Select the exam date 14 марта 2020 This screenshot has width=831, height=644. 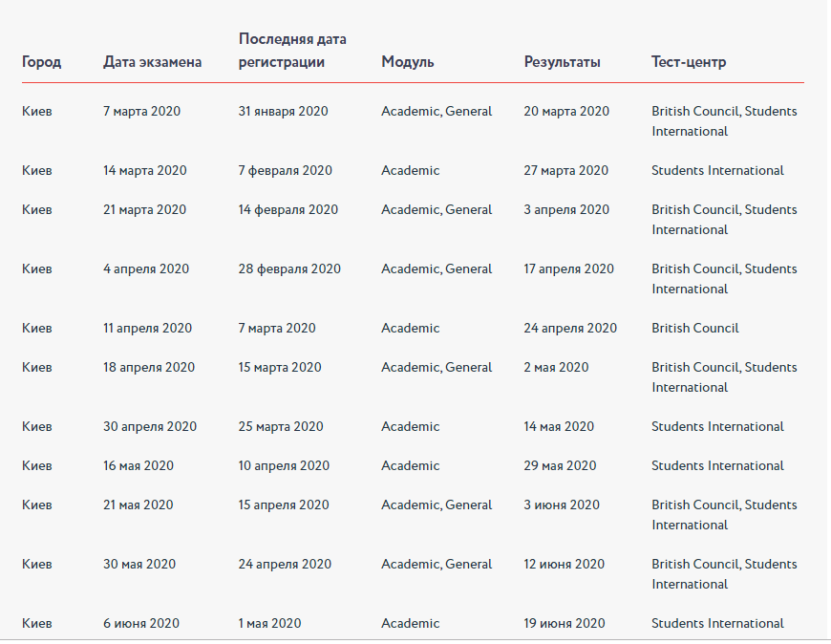(144, 171)
